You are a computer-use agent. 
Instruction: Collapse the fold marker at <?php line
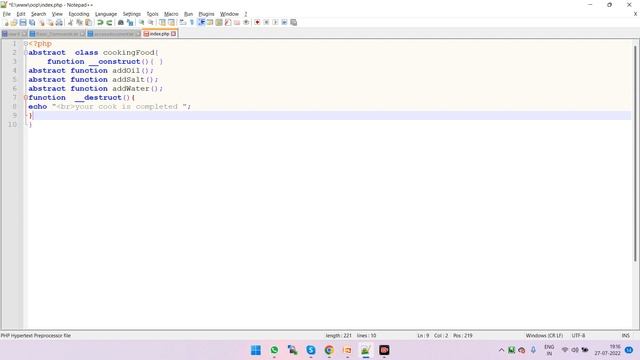pyautogui.click(x=26, y=44)
